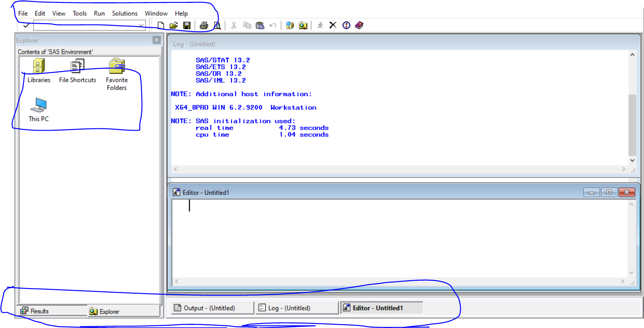This screenshot has height=328, width=644.
Task: Close the Explorer pane
Action: (157, 40)
